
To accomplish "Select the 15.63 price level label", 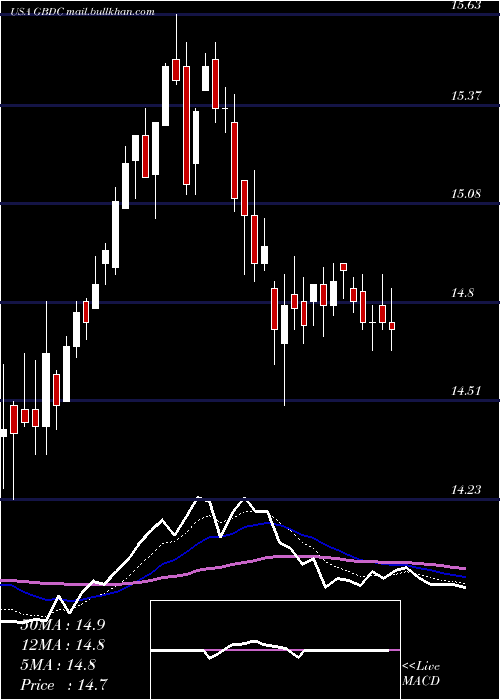I will tap(465, 5).
